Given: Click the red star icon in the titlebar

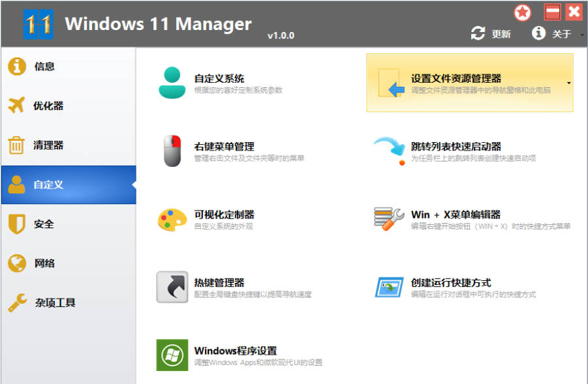Looking at the screenshot, I should click(521, 12).
